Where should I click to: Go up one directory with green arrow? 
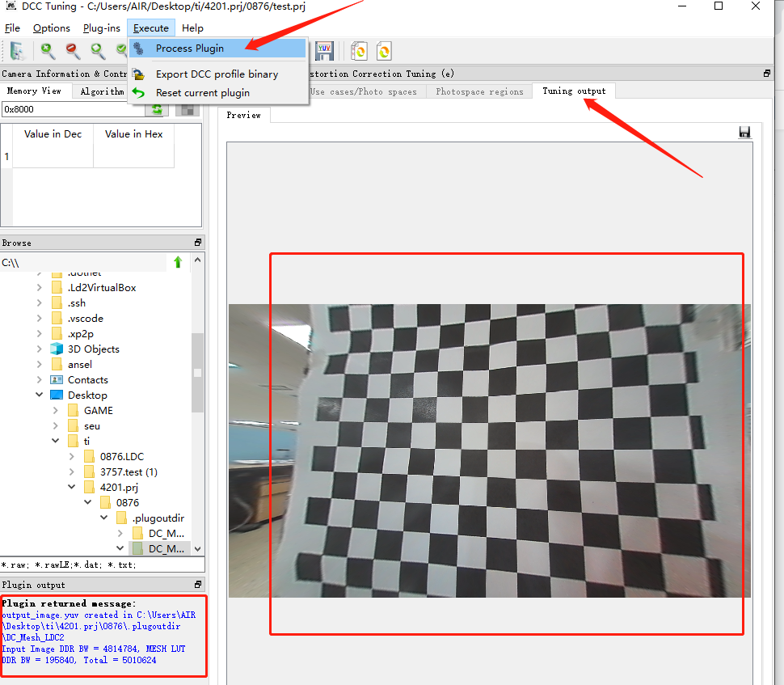pyautogui.click(x=178, y=262)
